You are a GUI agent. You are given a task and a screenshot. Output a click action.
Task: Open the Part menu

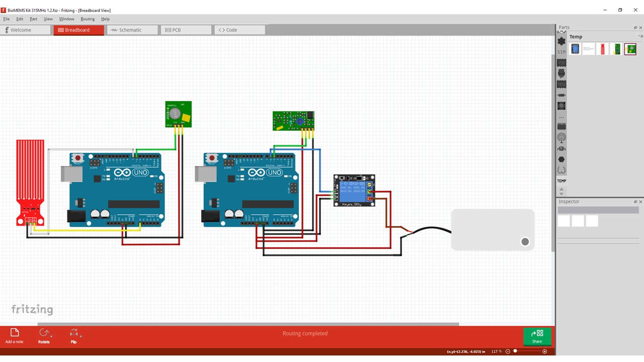pyautogui.click(x=33, y=19)
